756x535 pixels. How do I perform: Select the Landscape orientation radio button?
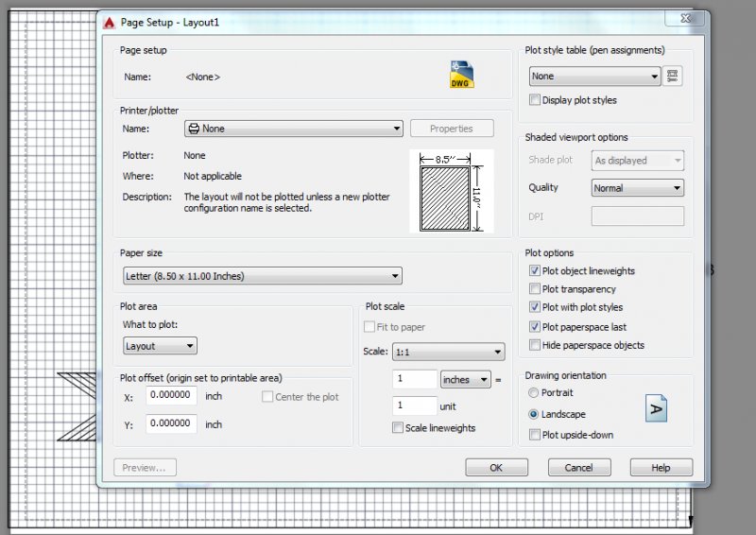[x=533, y=414]
